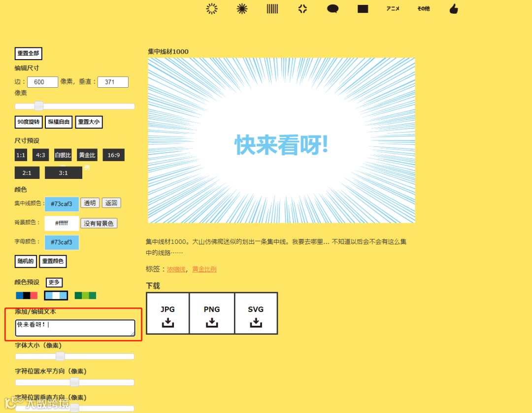
Task: Edit the width value 600 field
Action: click(x=42, y=82)
